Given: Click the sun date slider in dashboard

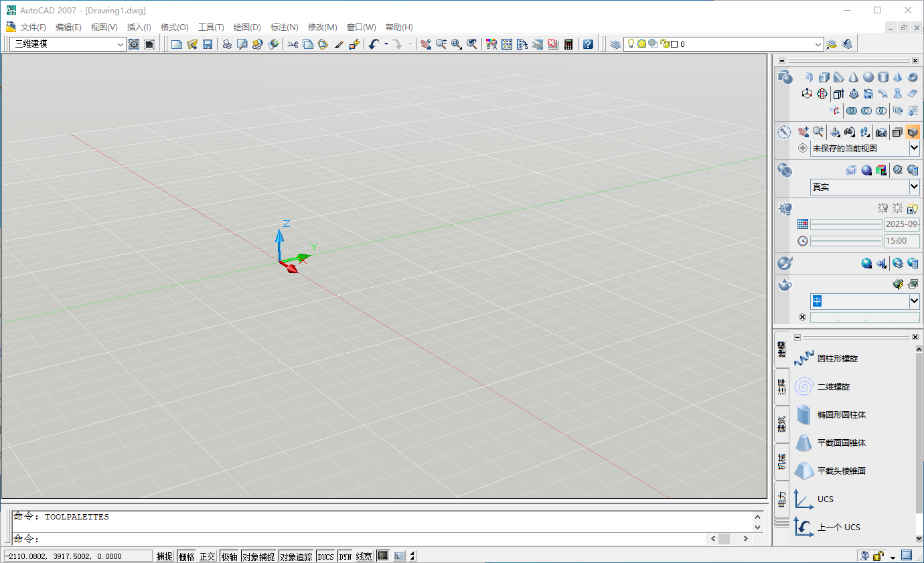Looking at the screenshot, I should pyautogui.click(x=846, y=224).
